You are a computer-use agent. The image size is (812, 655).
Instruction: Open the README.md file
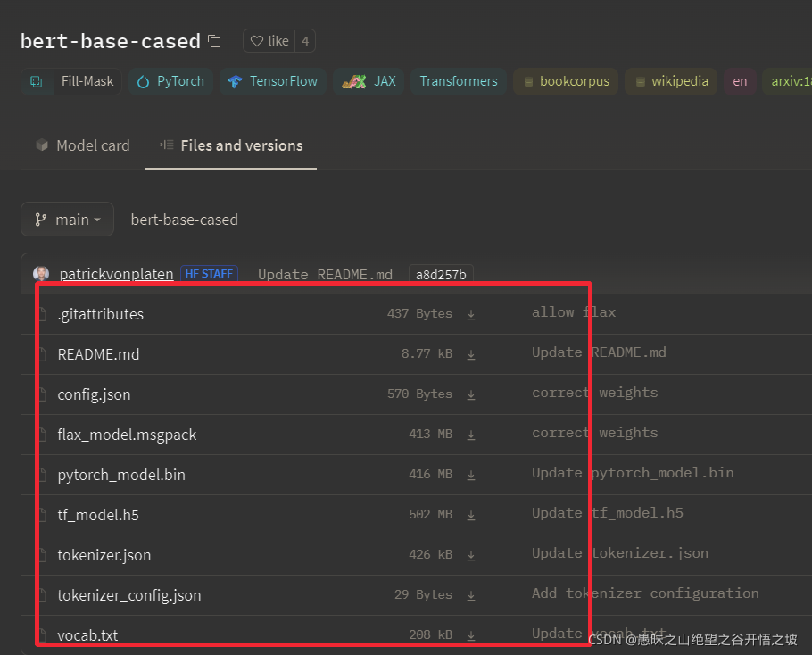click(98, 354)
